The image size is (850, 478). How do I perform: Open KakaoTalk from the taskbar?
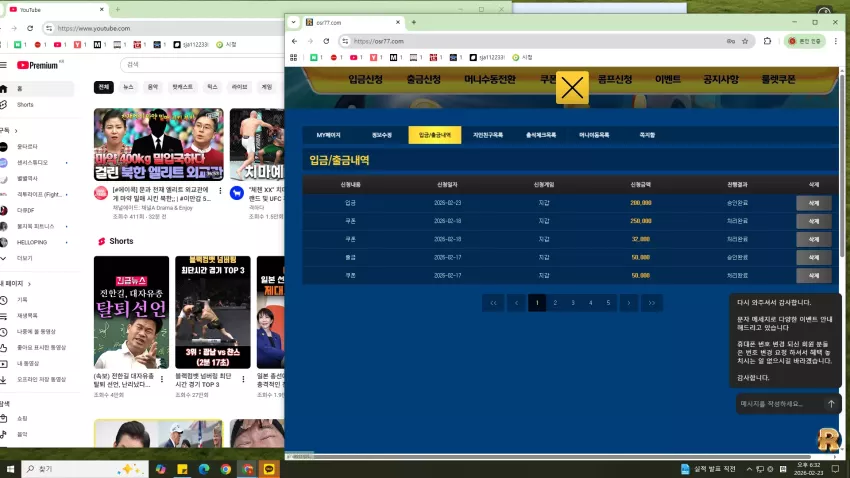269,469
